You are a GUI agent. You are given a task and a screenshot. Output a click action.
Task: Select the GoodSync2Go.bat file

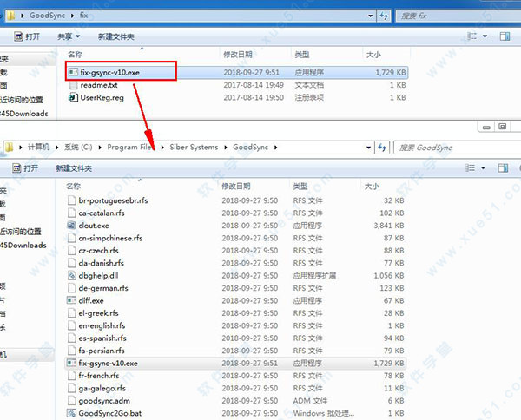111,413
